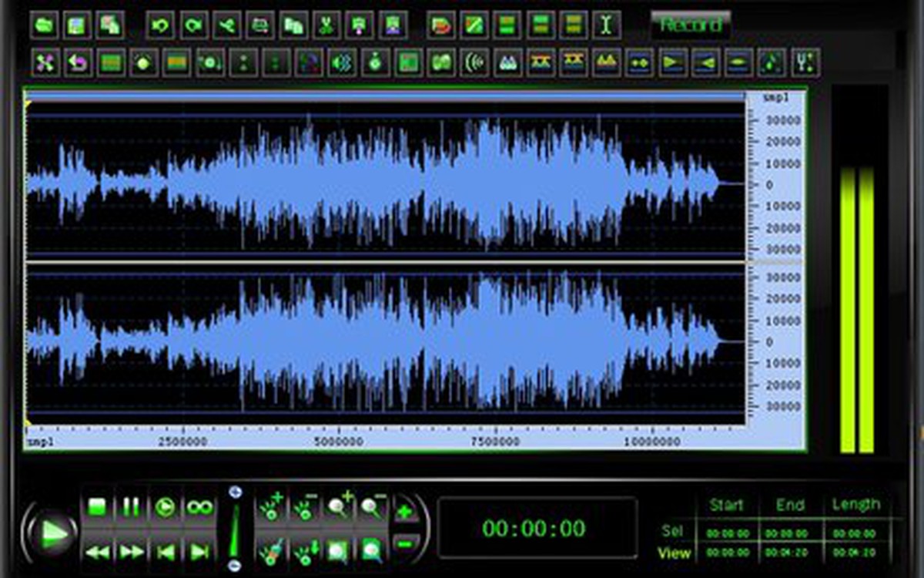Click the Sel row Start time field

[727, 533]
